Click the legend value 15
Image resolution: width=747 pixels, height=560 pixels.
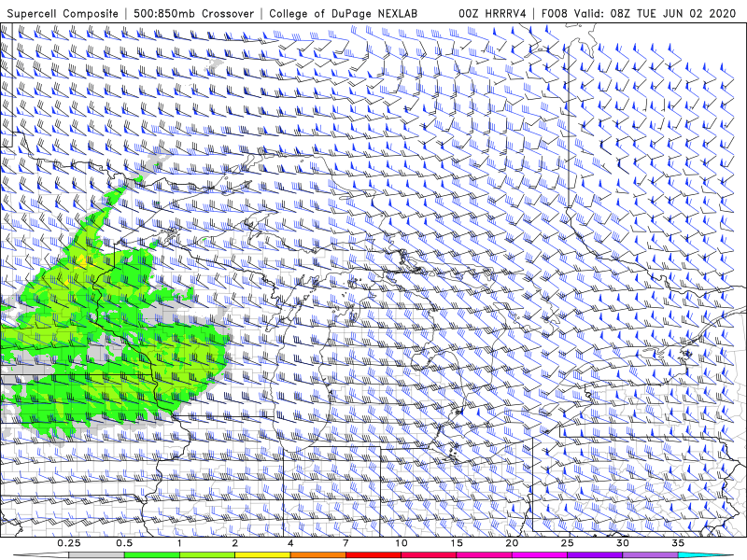[457, 543]
